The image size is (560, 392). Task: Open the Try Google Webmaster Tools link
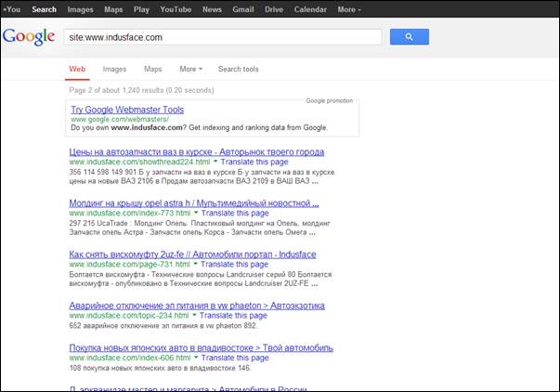(x=127, y=110)
